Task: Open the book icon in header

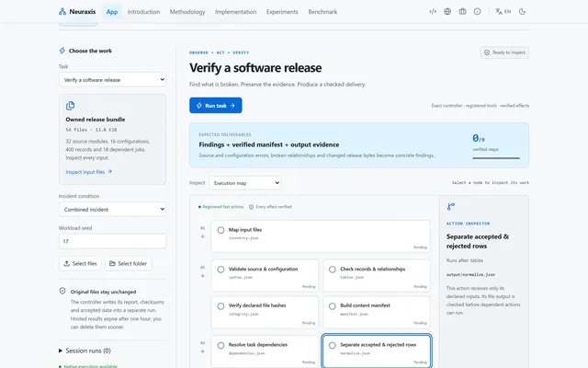Action: click(x=462, y=12)
